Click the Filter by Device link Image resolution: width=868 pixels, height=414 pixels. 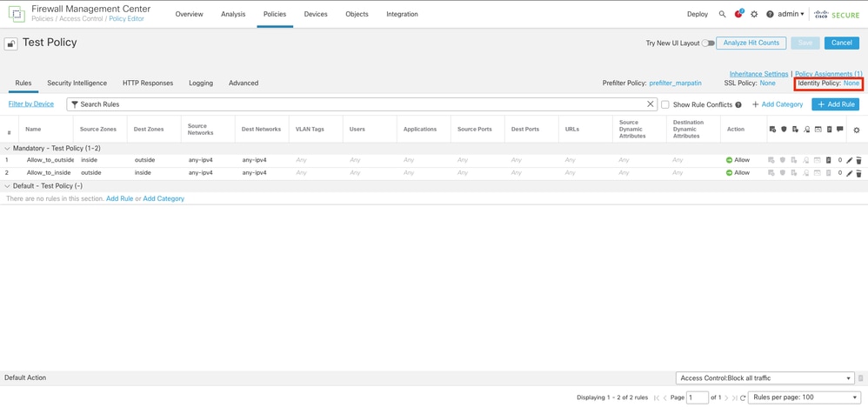tap(31, 104)
